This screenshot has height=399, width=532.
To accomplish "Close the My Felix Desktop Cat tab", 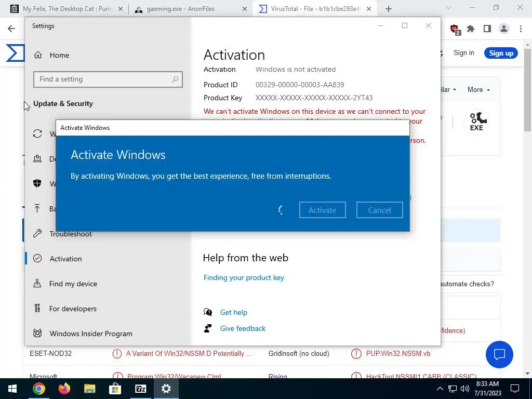I will [121, 9].
